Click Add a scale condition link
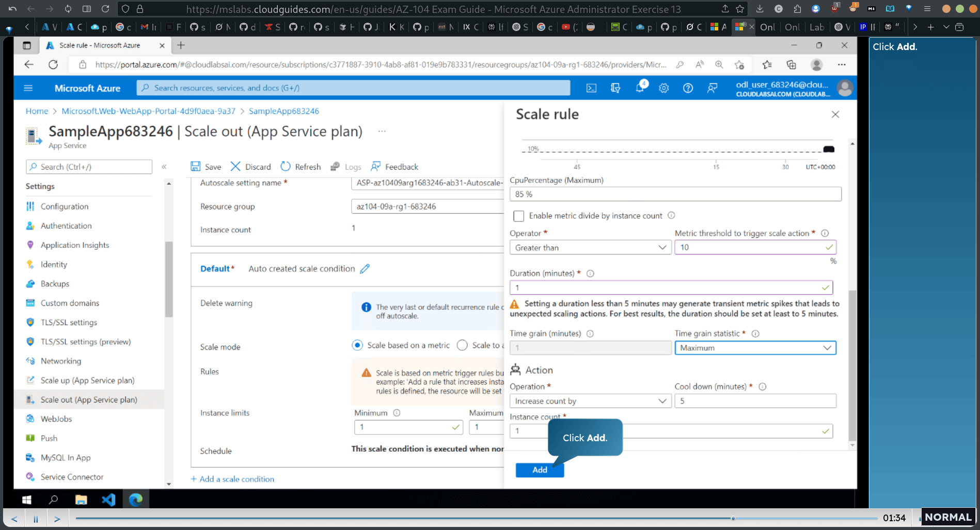The image size is (980, 530). (x=232, y=479)
